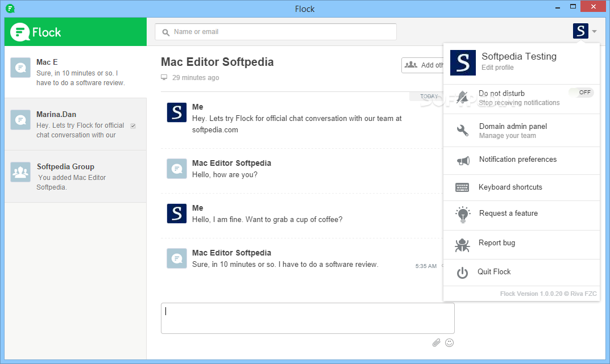Click Softpedia Testing name in menu
610x364 pixels.
(519, 56)
